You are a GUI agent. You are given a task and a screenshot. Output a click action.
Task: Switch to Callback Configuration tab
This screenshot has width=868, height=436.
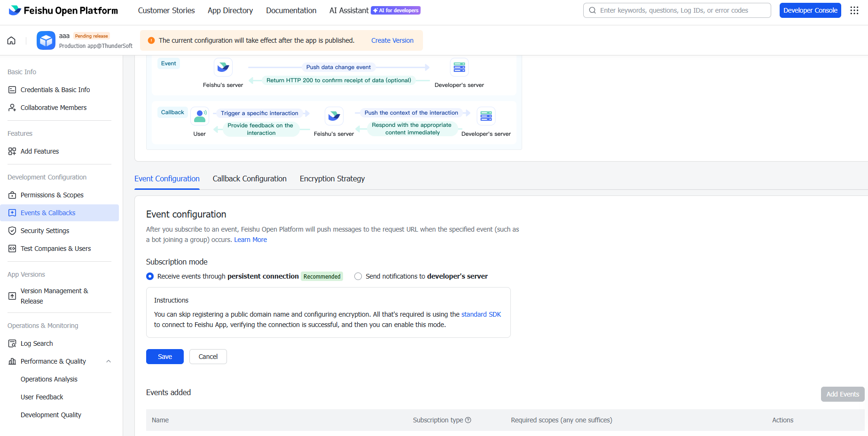(250, 179)
